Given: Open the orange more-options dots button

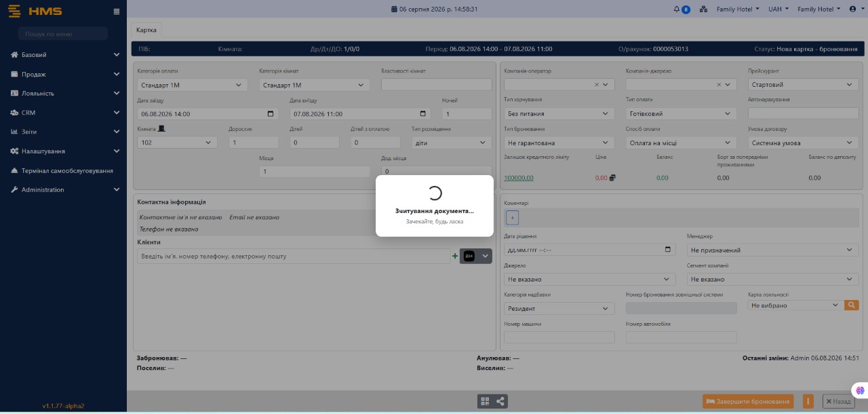Looking at the screenshot, I should [808, 401].
